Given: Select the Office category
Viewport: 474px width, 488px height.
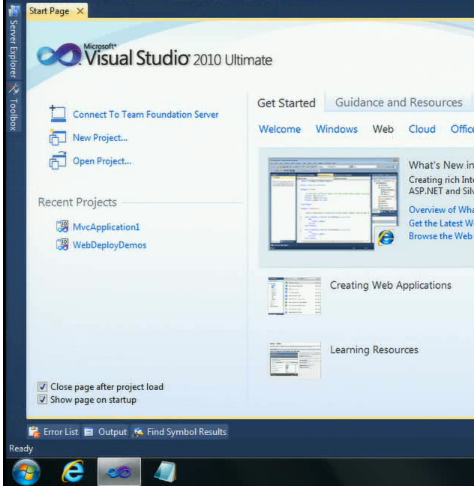Looking at the screenshot, I should 462,129.
